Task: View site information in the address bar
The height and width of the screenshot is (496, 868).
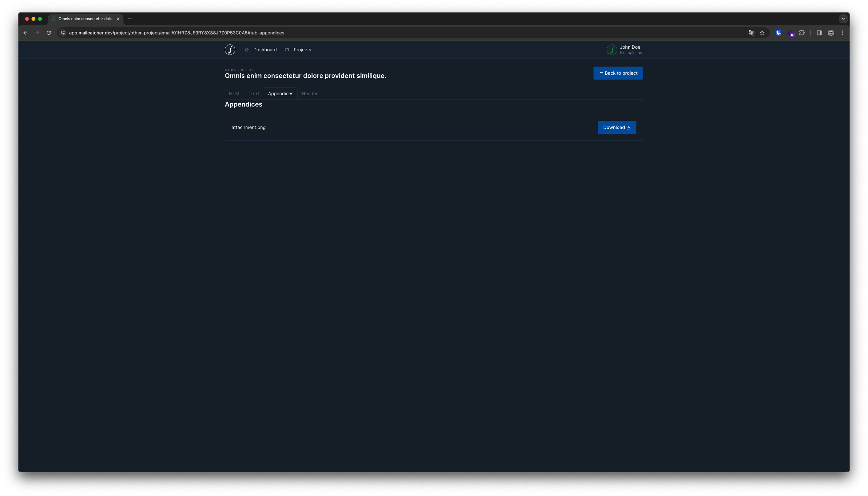Action: pyautogui.click(x=63, y=33)
